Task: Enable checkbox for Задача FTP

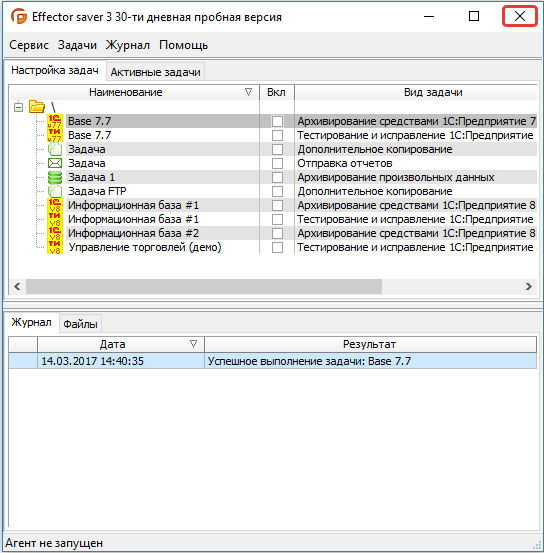Action: [x=277, y=192]
